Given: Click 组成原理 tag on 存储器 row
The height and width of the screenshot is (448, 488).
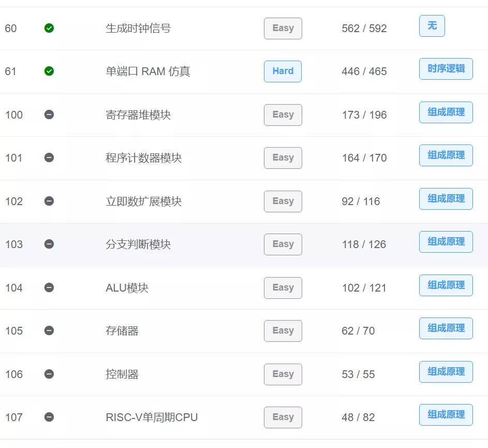Looking at the screenshot, I should point(446,328).
